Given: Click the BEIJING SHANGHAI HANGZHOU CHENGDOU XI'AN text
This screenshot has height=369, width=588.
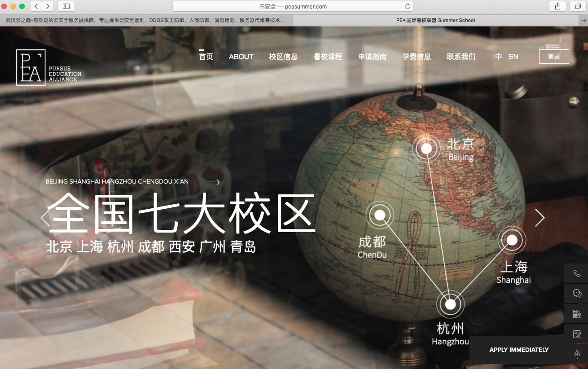Looking at the screenshot, I should pos(117,181).
